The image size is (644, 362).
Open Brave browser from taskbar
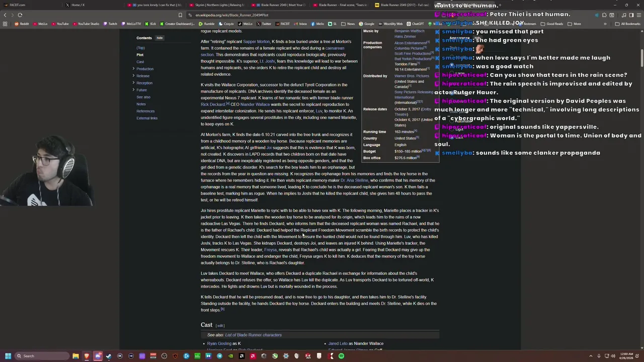coord(87,356)
